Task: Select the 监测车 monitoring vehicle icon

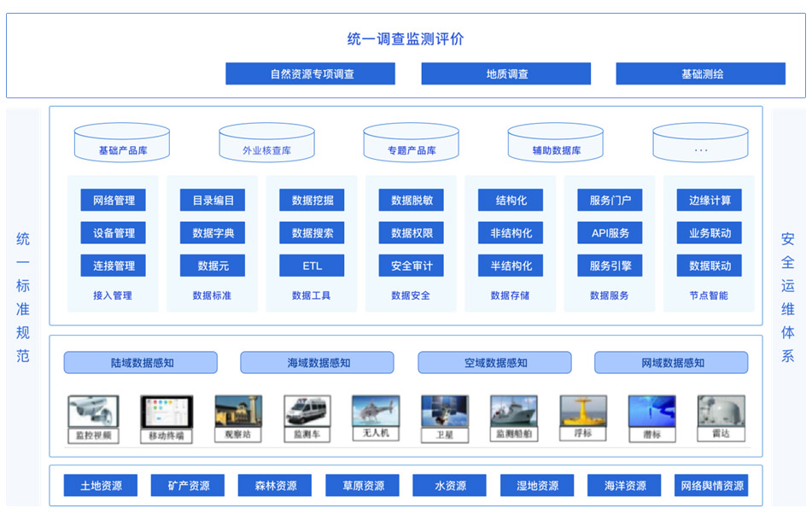Action: (x=307, y=412)
